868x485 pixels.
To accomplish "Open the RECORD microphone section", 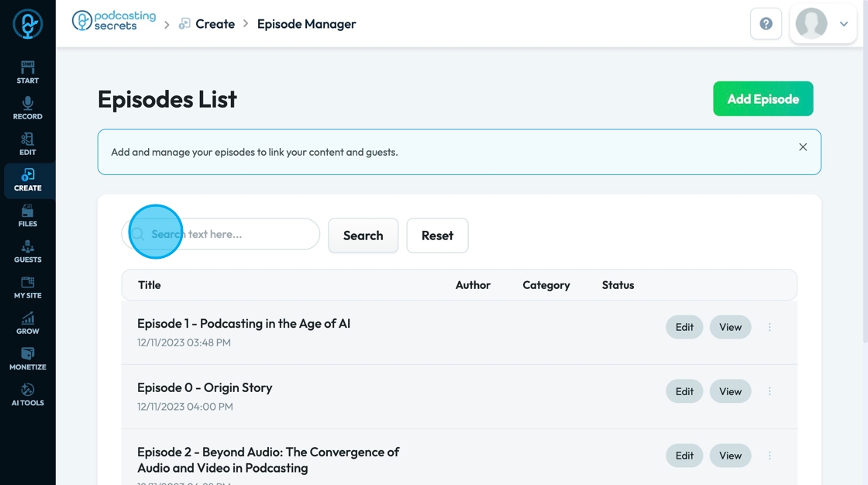I will click(27, 108).
